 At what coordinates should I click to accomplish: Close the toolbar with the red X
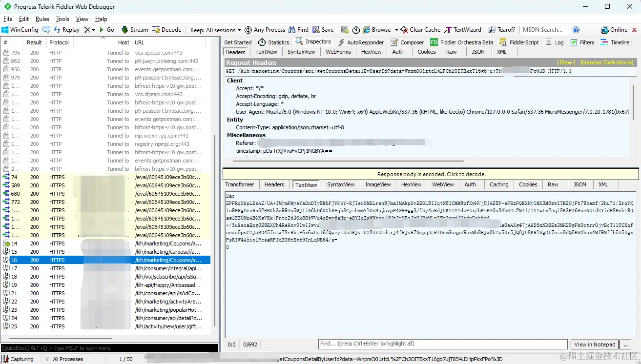[634, 30]
